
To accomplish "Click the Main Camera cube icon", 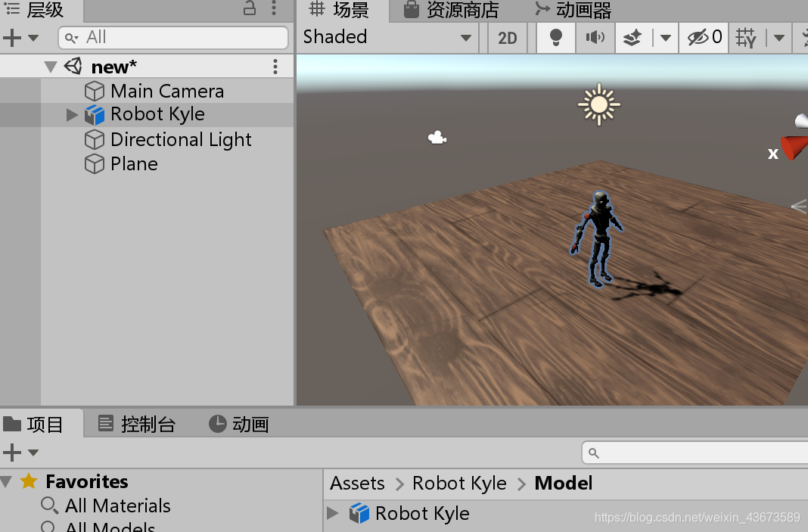I will coord(95,92).
